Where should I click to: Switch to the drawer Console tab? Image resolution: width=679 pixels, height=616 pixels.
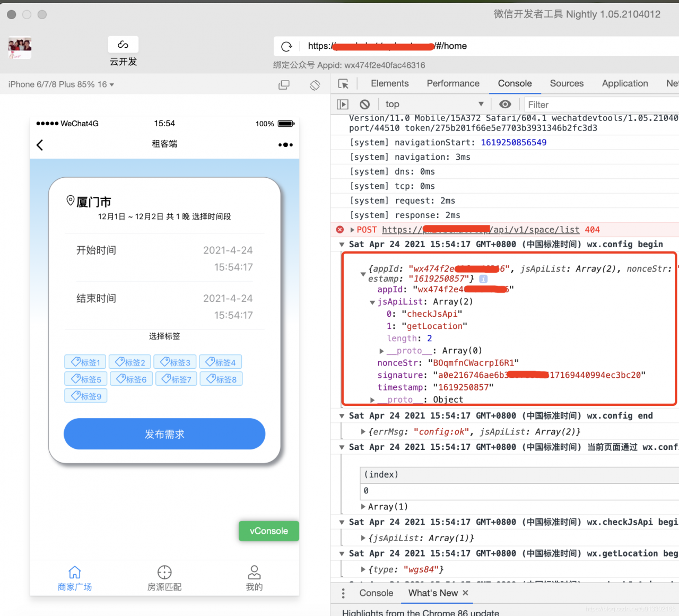point(376,593)
